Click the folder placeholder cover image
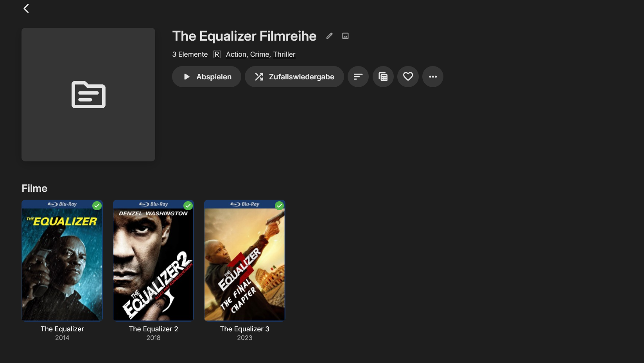The width and height of the screenshot is (644, 363). tap(88, 95)
